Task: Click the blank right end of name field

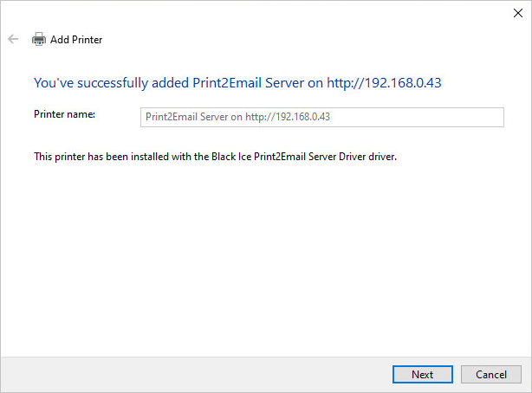Action: pyautogui.click(x=451, y=116)
